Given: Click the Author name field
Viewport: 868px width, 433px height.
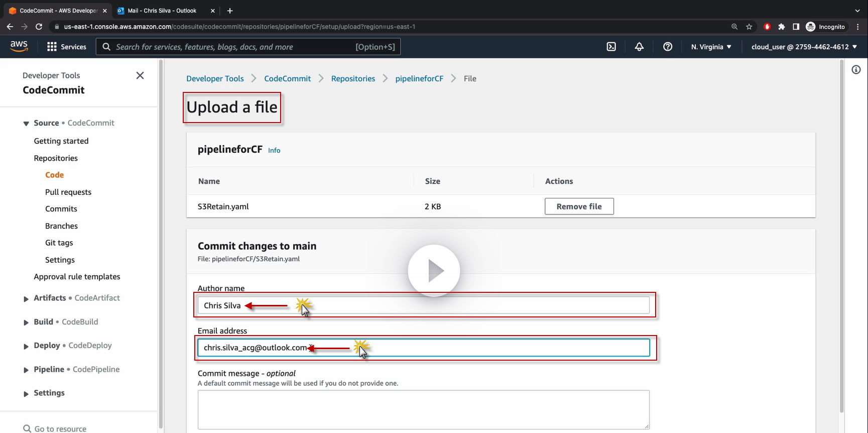Looking at the screenshot, I should [x=424, y=305].
